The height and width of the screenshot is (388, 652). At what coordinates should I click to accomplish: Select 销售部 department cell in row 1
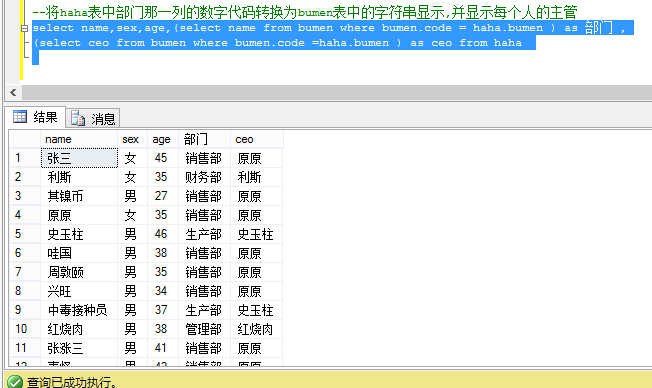(204, 158)
